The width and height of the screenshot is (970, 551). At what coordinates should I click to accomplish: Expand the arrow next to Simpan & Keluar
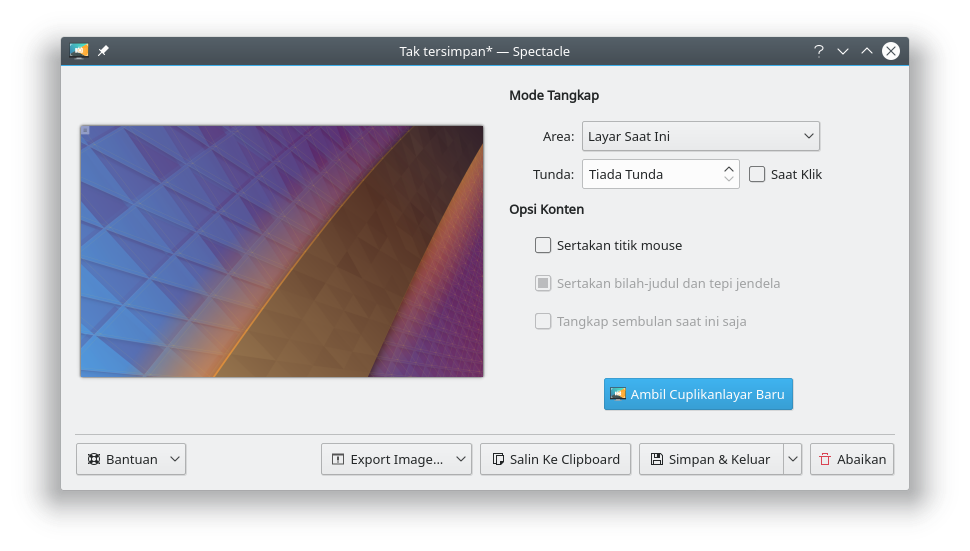pos(793,459)
